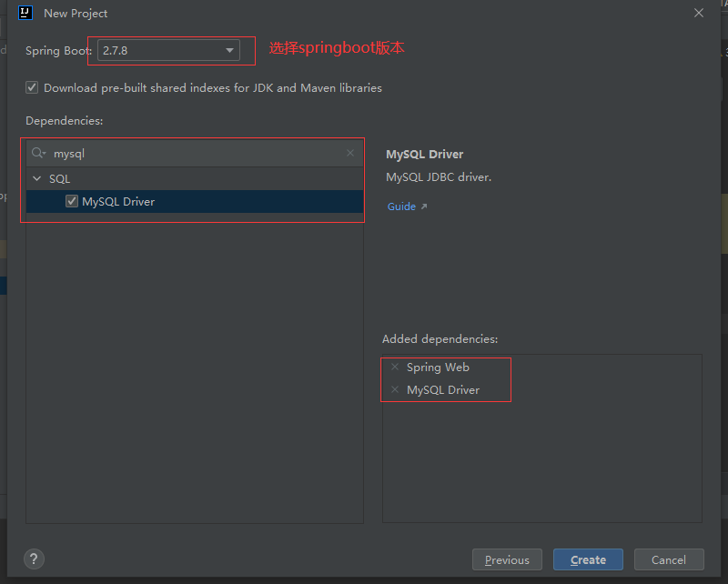728x584 pixels.
Task: Remove Spring Web from added dependencies
Action: click(395, 367)
